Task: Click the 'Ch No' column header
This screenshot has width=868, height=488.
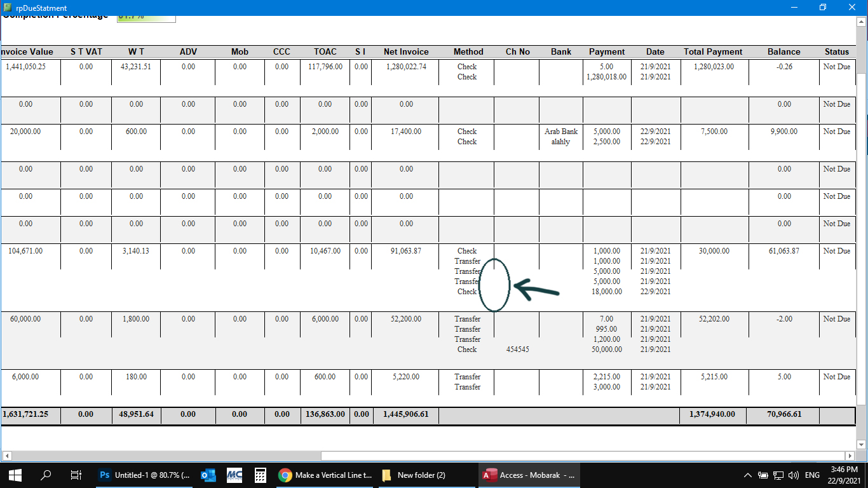Action: (517, 51)
